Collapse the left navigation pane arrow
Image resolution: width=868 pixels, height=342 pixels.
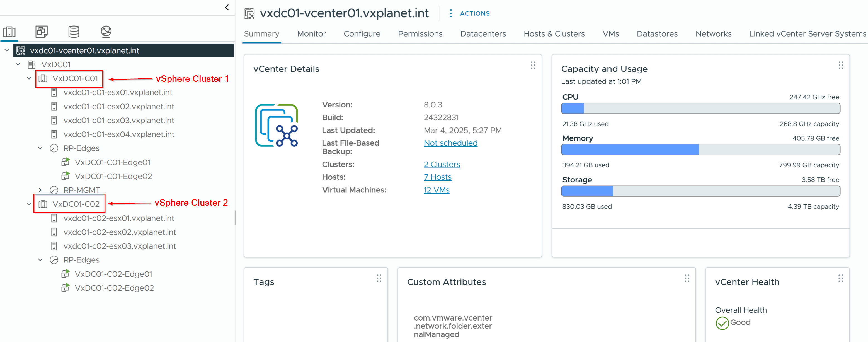pyautogui.click(x=227, y=8)
